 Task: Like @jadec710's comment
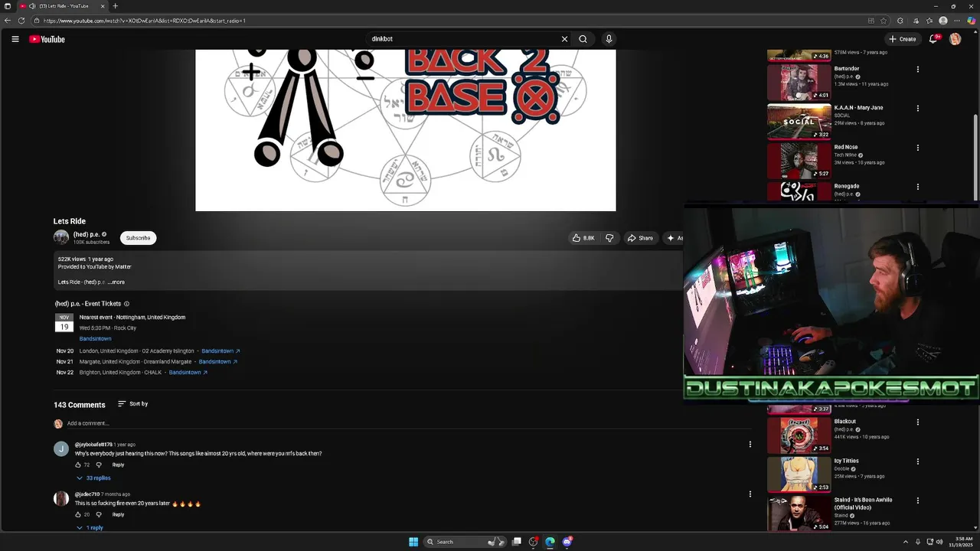tap(78, 514)
